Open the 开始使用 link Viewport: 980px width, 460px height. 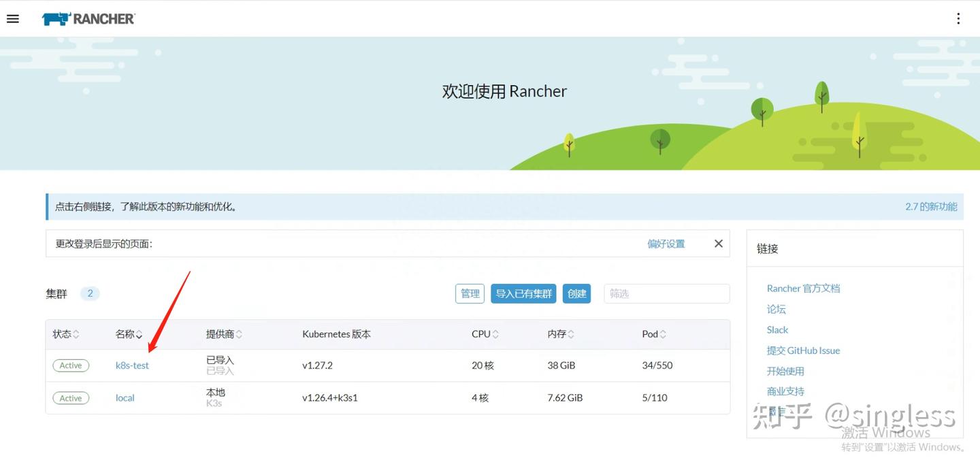[785, 371]
